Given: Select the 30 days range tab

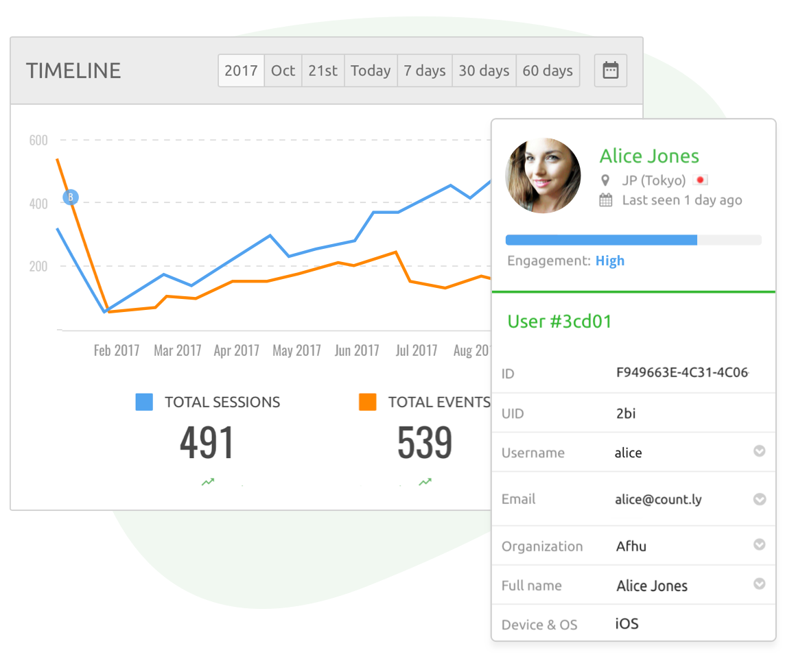Looking at the screenshot, I should (x=484, y=71).
